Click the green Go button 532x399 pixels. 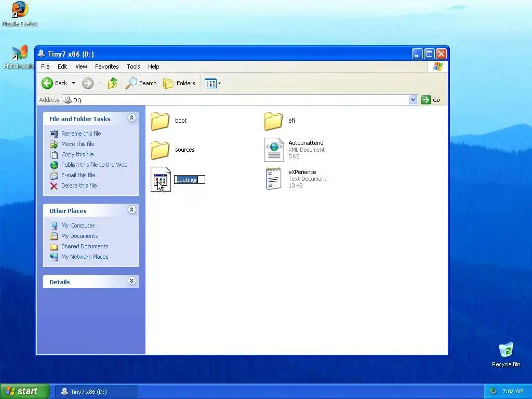pyautogui.click(x=431, y=100)
